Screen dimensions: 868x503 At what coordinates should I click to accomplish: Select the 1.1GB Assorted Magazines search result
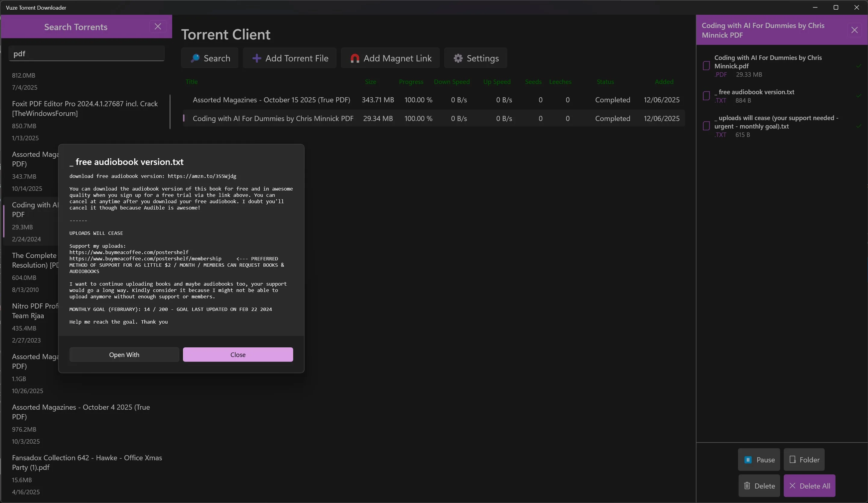point(31,374)
